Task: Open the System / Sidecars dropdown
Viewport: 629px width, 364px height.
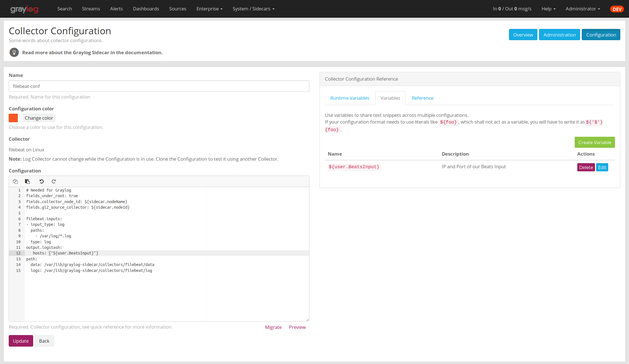Action: (x=254, y=9)
